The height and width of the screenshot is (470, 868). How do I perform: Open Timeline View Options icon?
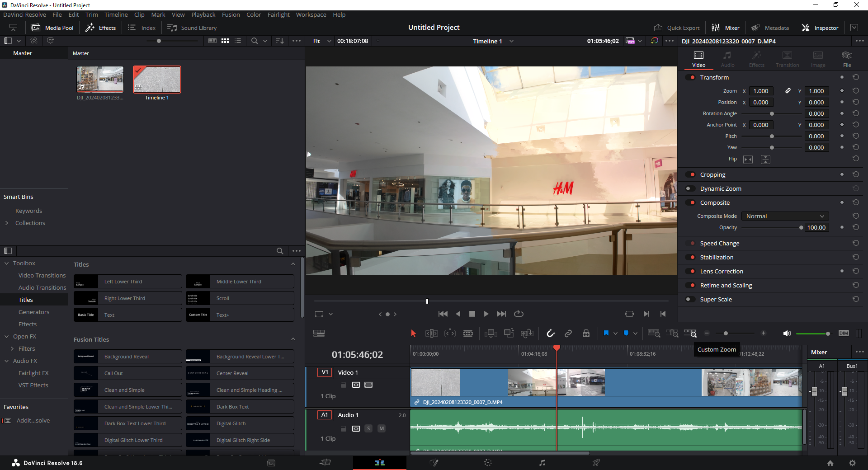point(319,334)
